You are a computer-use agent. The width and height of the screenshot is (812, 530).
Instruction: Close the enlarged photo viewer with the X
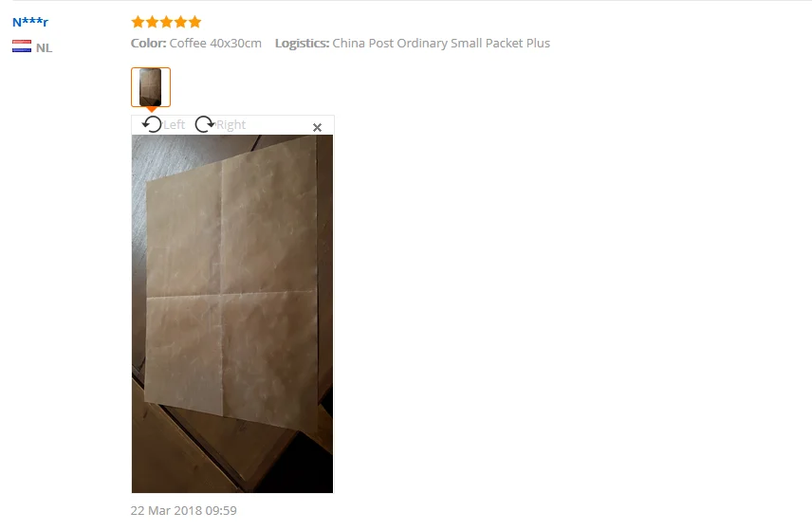[317, 127]
